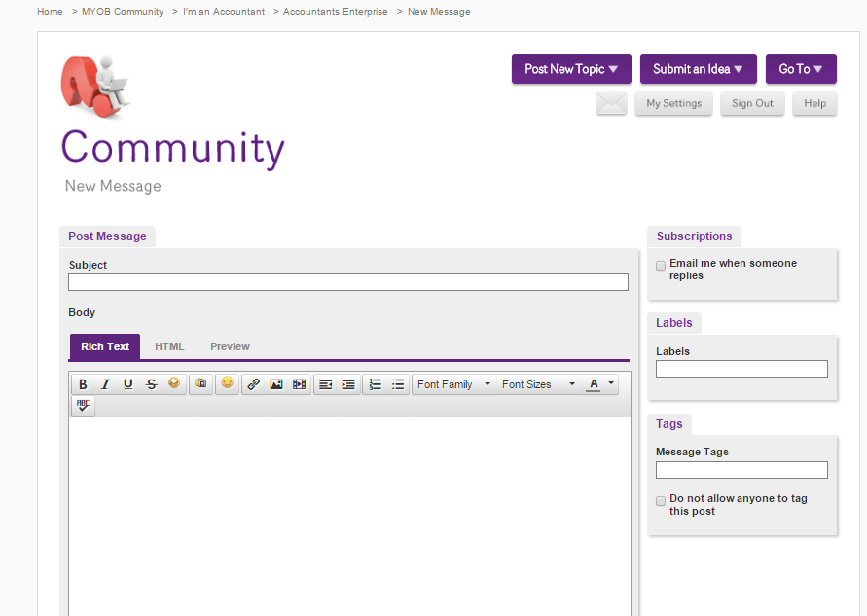Go to Accountants Enterprise breadcrumb link

coord(335,12)
